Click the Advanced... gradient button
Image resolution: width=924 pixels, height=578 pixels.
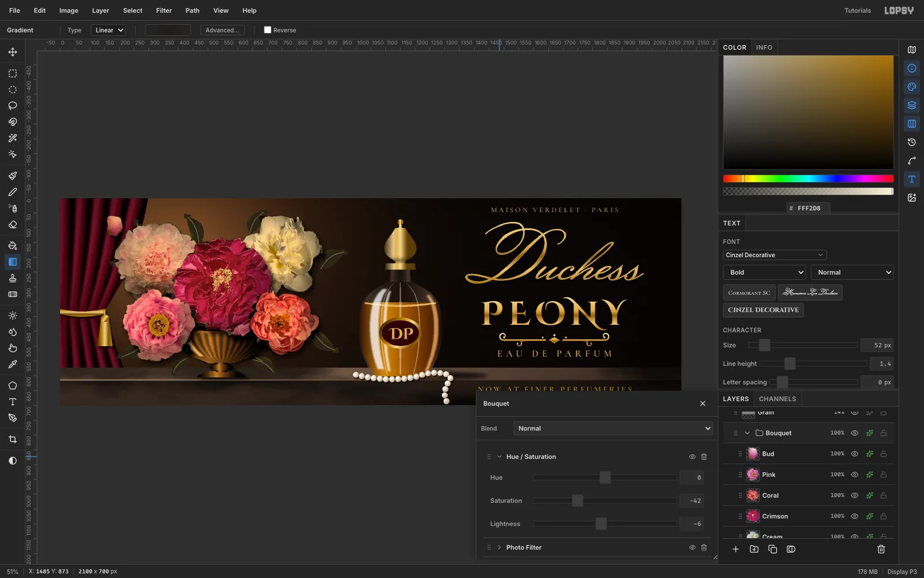point(222,30)
